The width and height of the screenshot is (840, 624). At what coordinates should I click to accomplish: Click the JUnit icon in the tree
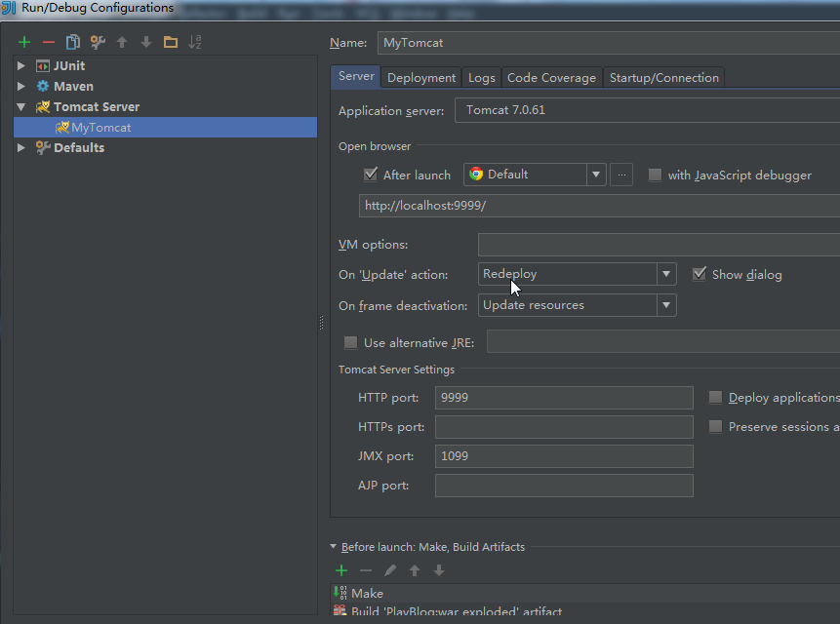point(43,66)
